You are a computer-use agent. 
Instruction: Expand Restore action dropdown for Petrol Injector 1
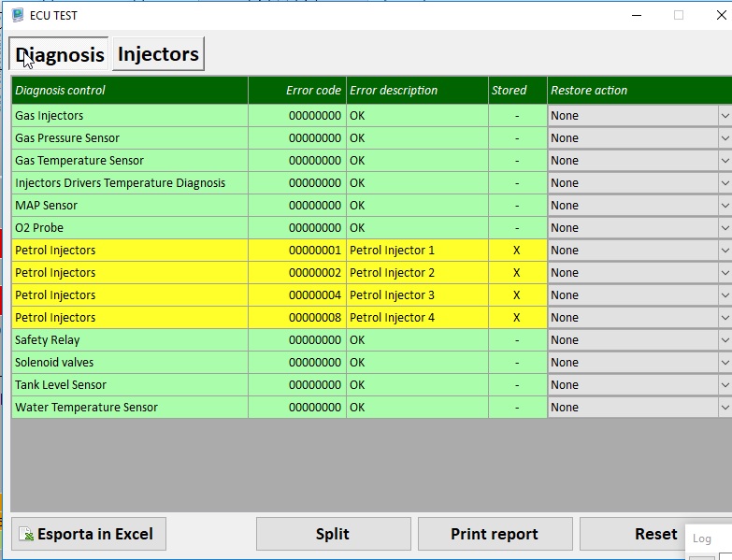[725, 251]
